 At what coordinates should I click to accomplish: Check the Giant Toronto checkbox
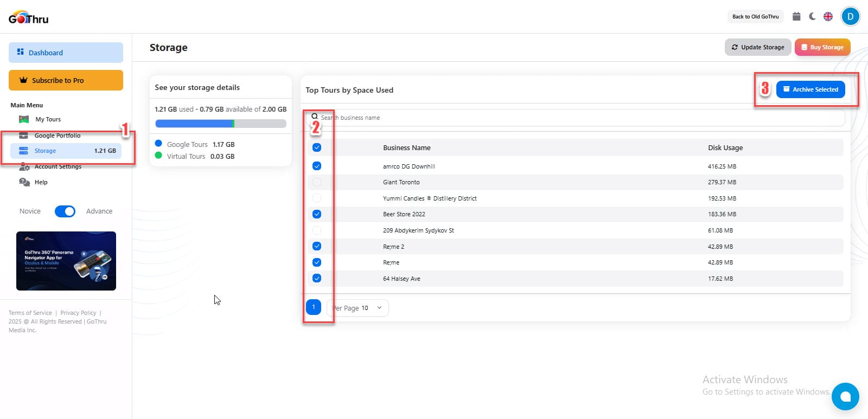point(317,182)
